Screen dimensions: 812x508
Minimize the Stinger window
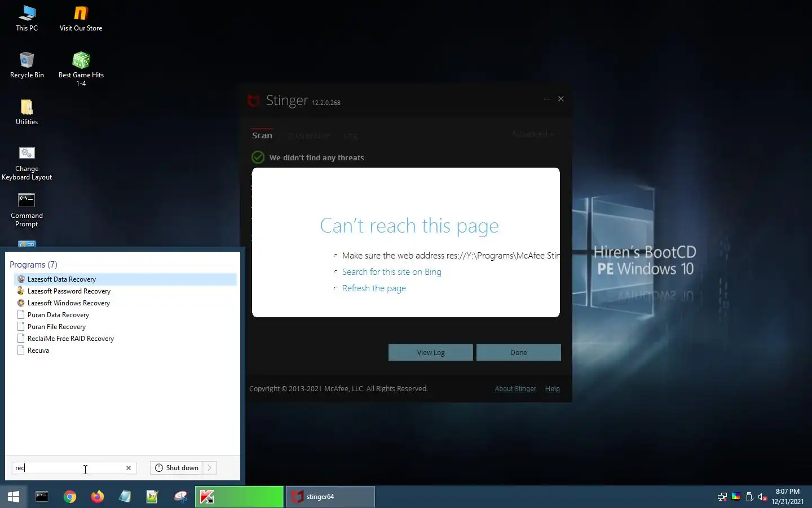(x=546, y=99)
